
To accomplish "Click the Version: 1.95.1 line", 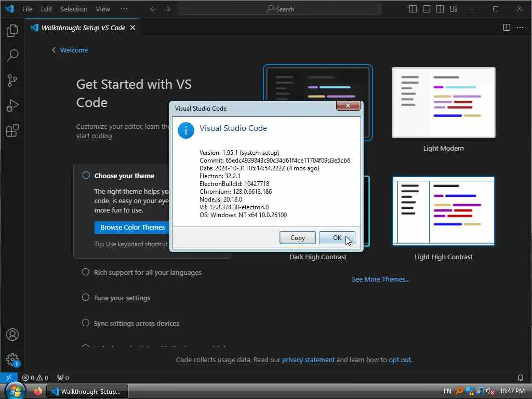I will [x=239, y=153].
